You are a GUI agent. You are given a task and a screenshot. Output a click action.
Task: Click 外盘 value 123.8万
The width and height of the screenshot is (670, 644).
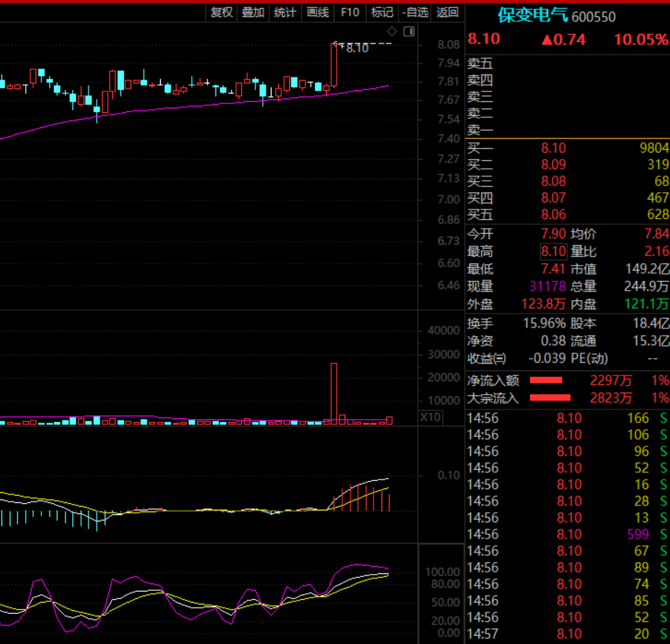[544, 304]
